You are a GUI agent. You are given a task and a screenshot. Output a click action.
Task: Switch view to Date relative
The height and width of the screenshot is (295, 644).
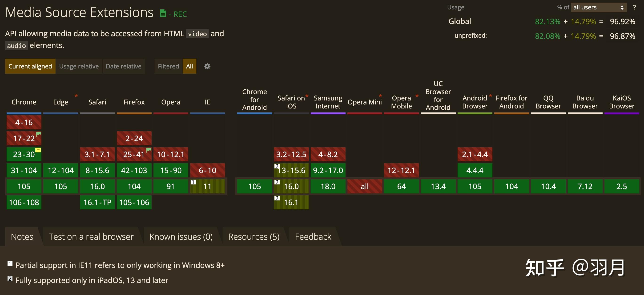124,66
